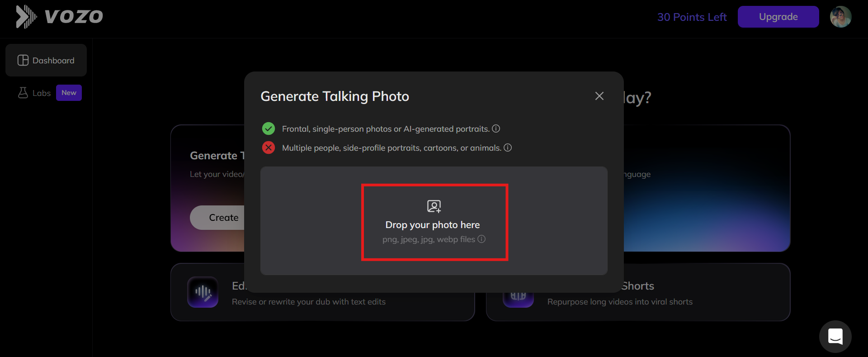Click the Labs flask icon
The image size is (868, 357).
click(24, 92)
